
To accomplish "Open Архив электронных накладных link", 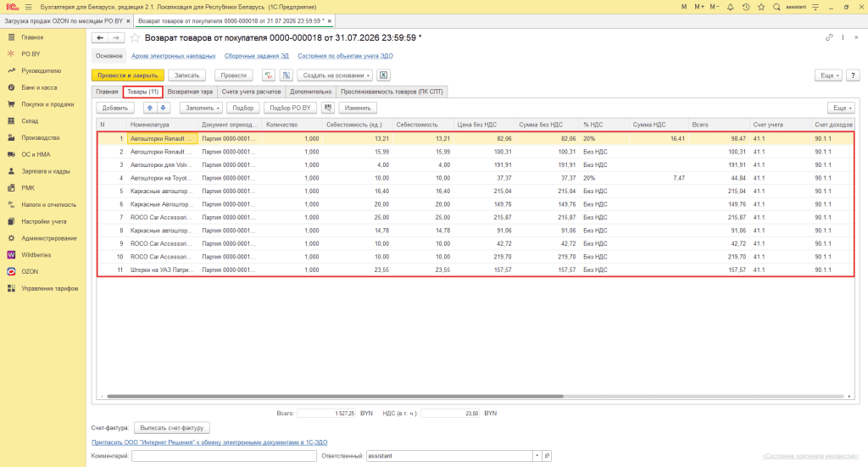I will coord(173,56).
